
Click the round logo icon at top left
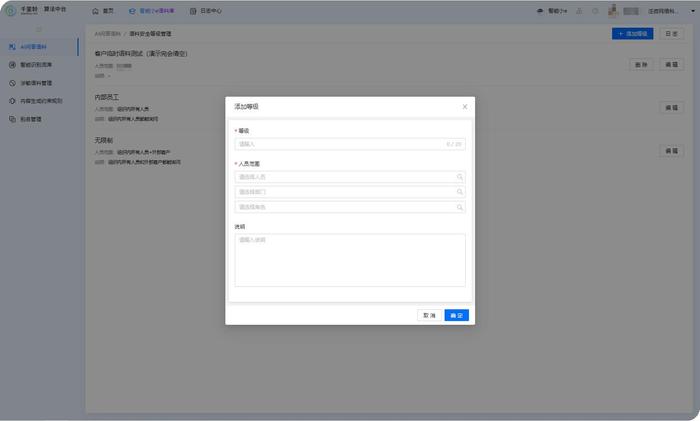[x=11, y=11]
